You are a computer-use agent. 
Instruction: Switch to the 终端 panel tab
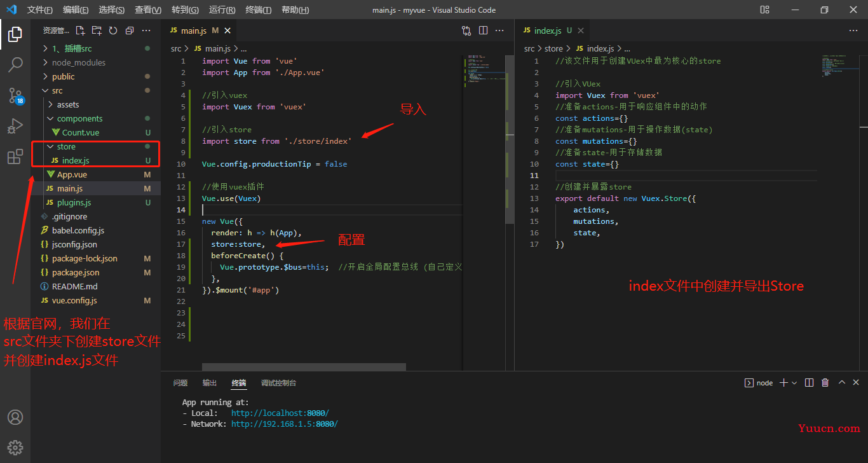pyautogui.click(x=239, y=383)
